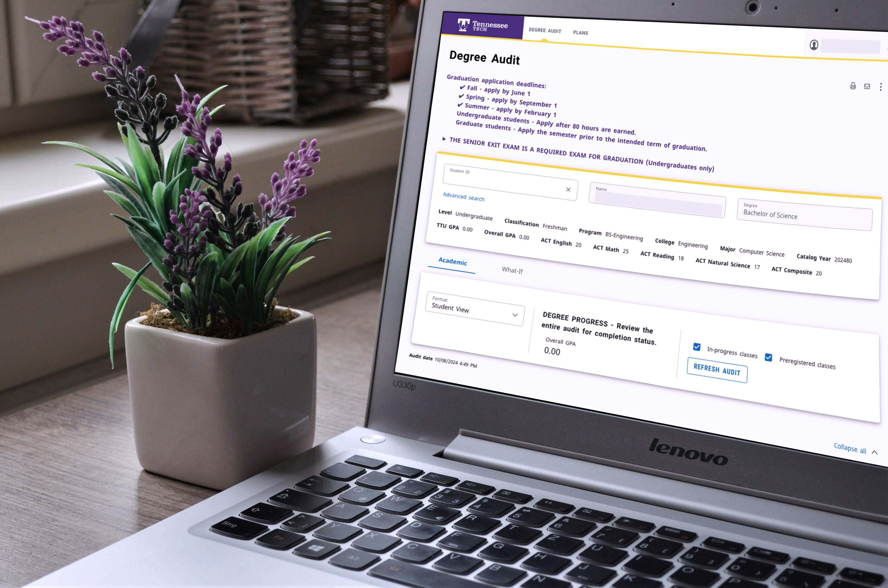Click the email icon to send audit

[x=867, y=86]
